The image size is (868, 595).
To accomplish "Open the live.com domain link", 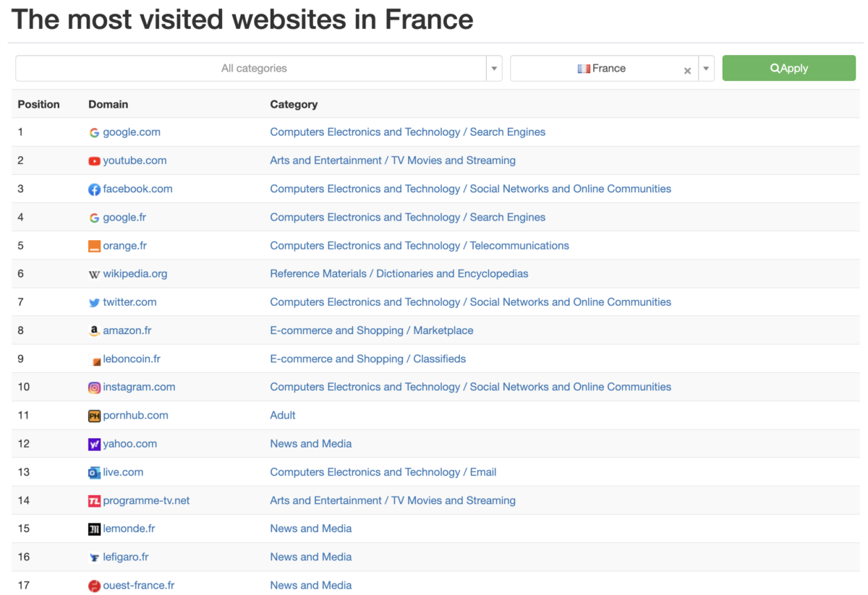I will [123, 472].
